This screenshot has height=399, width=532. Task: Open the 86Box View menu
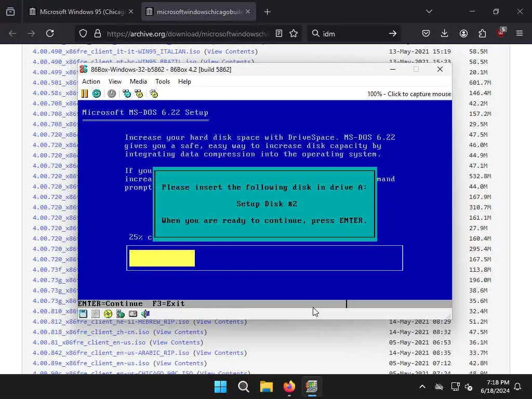115,82
